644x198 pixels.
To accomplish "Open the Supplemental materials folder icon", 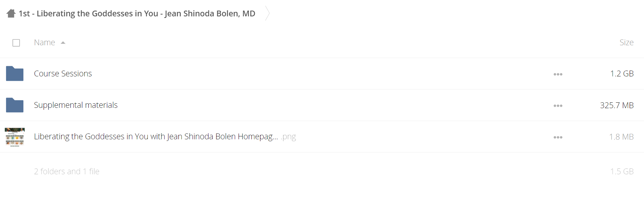I will tap(15, 105).
